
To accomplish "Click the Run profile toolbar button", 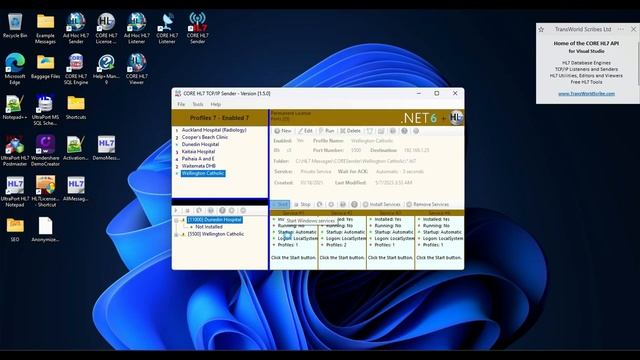I will tap(327, 131).
